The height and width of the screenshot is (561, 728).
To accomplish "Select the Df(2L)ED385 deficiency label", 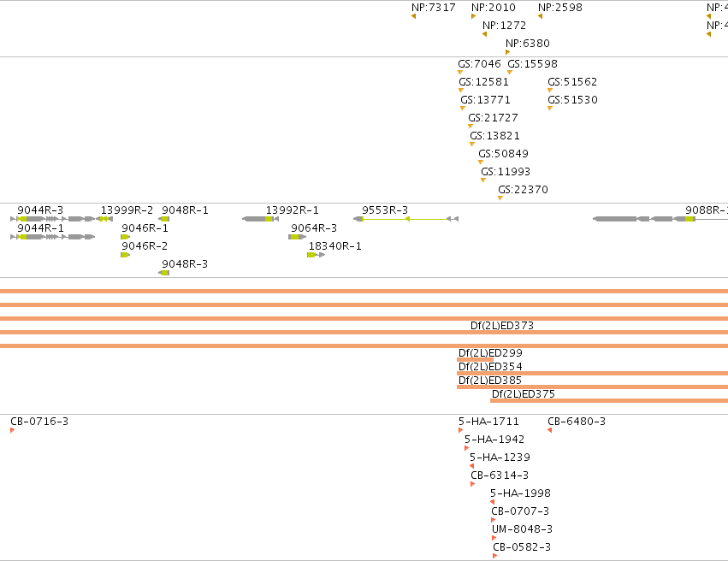I will (x=490, y=381).
